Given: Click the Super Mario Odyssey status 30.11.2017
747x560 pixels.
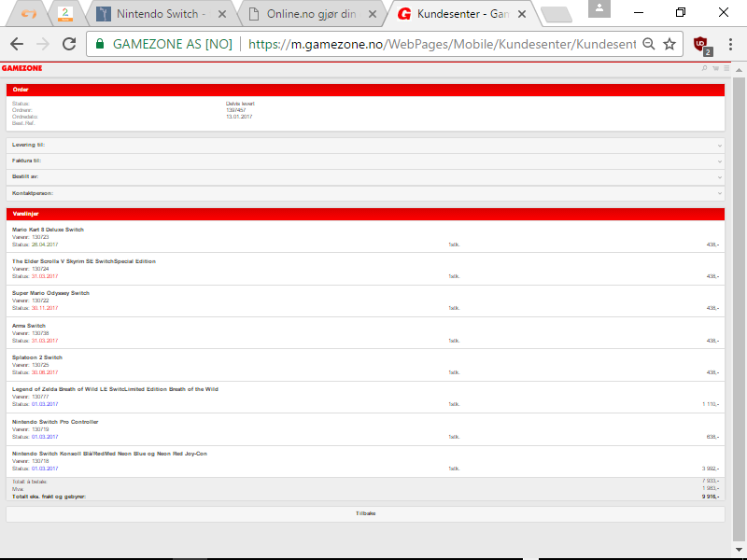Looking at the screenshot, I should point(45,308).
